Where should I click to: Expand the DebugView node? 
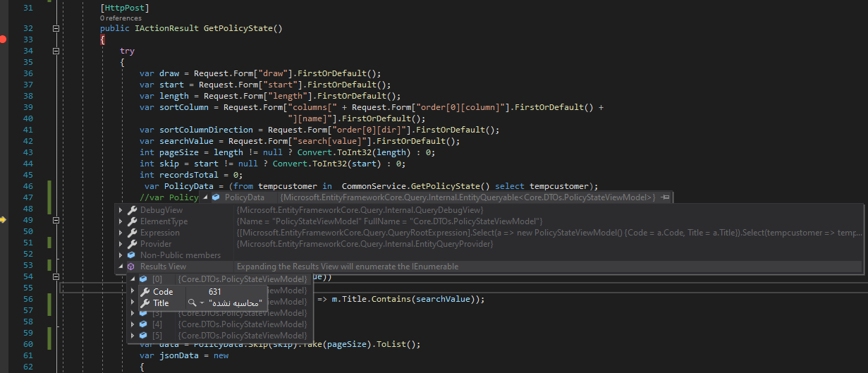coord(121,210)
